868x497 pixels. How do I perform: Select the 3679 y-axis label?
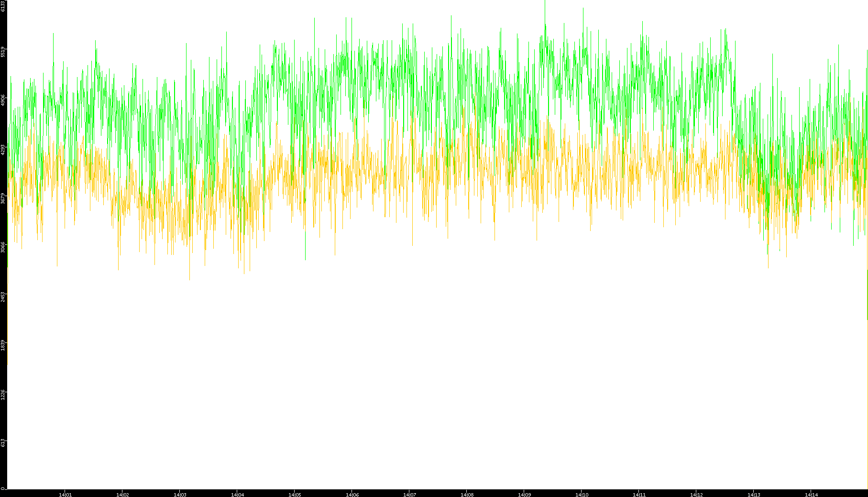tap(3, 199)
